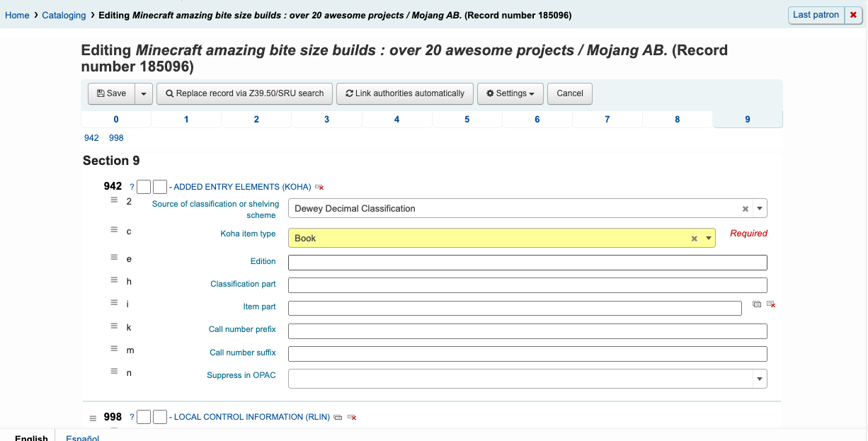This screenshot has width=868, height=441.
Task: Expand the Koha item type dropdown
Action: click(708, 239)
